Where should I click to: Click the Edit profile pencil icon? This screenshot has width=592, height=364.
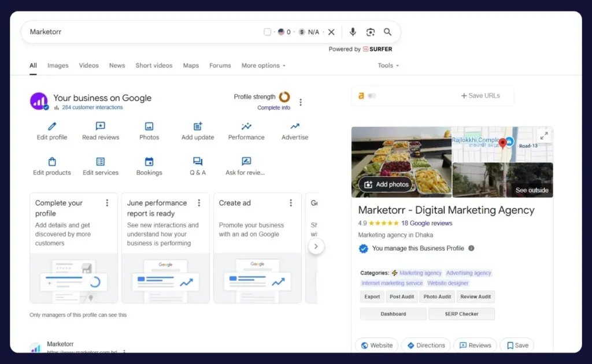coord(52,126)
